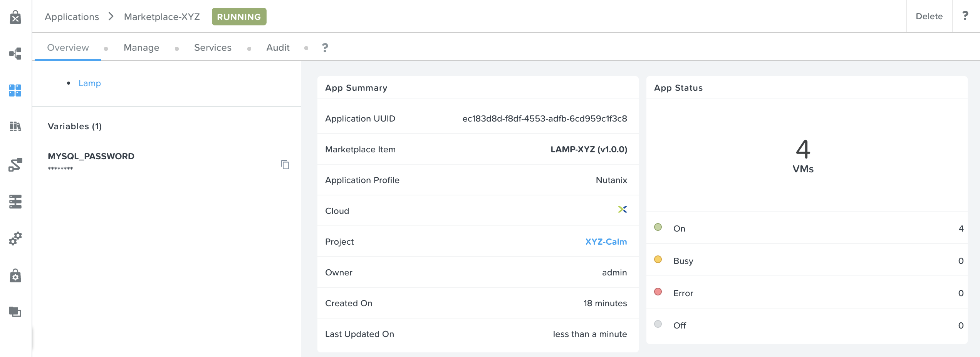The width and height of the screenshot is (980, 357).
Task: Open the Projects folders icon at sidebar bottom
Action: 15,311
